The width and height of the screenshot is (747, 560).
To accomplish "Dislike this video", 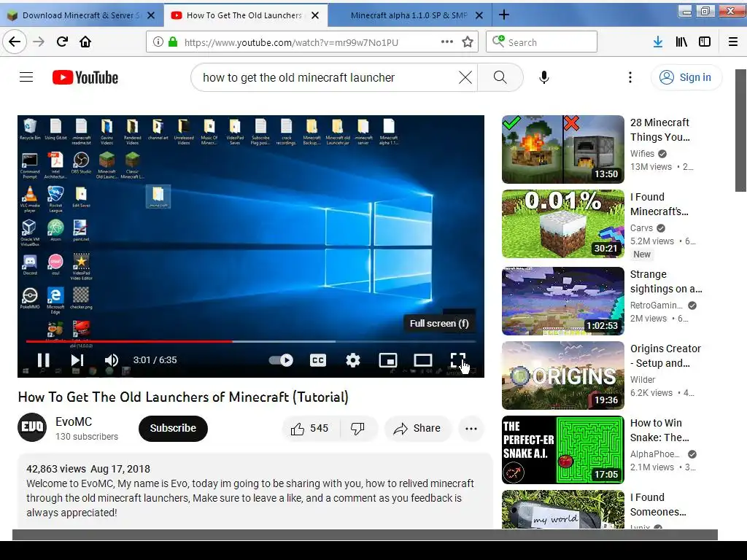I will (357, 428).
